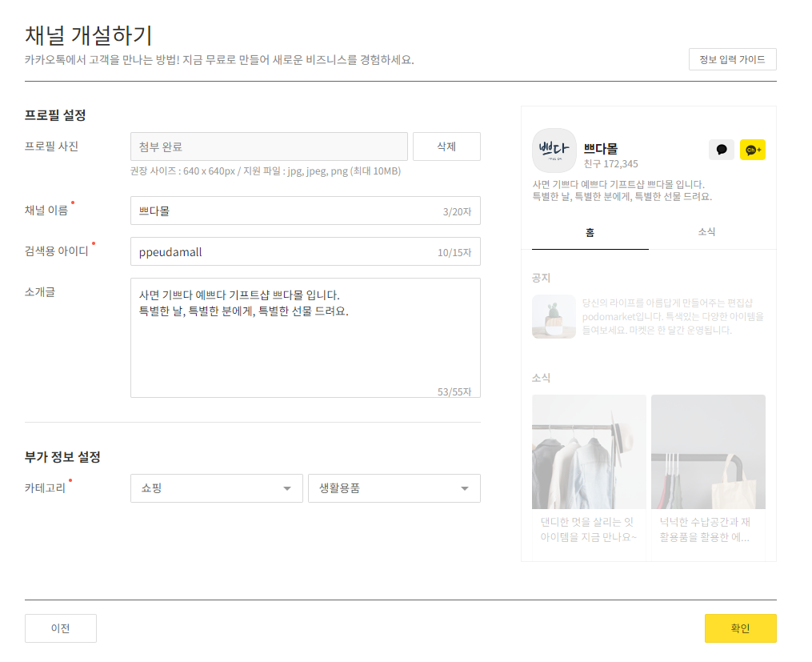
Task: Open the 생활용품 subcategory dropdown
Action: [x=394, y=488]
